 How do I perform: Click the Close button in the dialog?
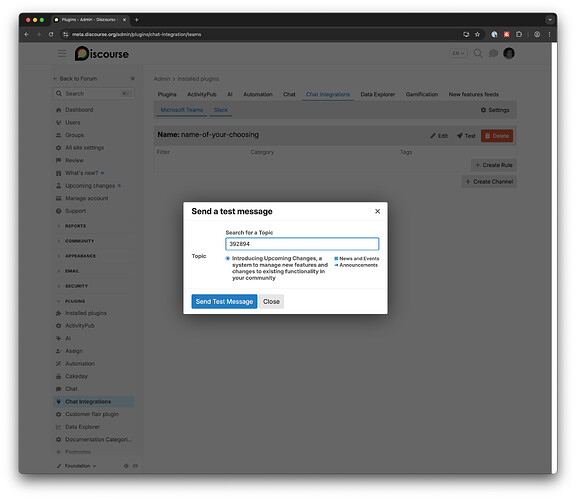coord(271,301)
